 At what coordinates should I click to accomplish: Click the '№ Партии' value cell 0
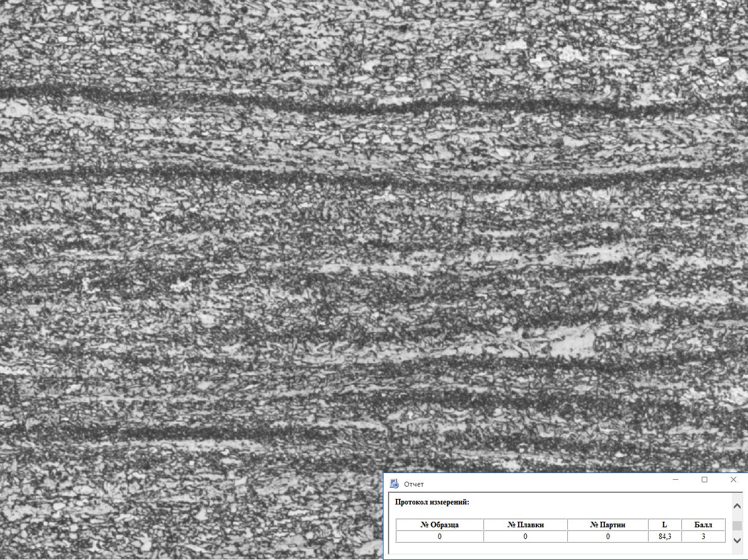[607, 537]
